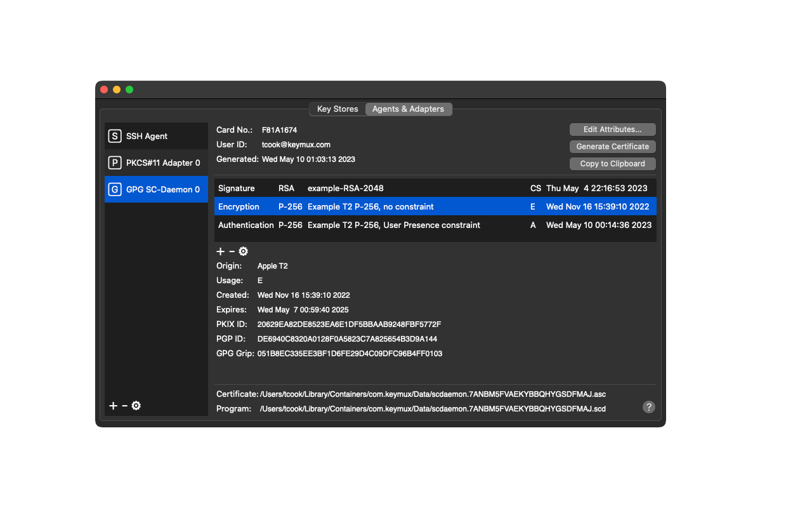The height and width of the screenshot is (508, 812).
Task: Select the SSH Agent sidebar icon
Action: tap(115, 135)
